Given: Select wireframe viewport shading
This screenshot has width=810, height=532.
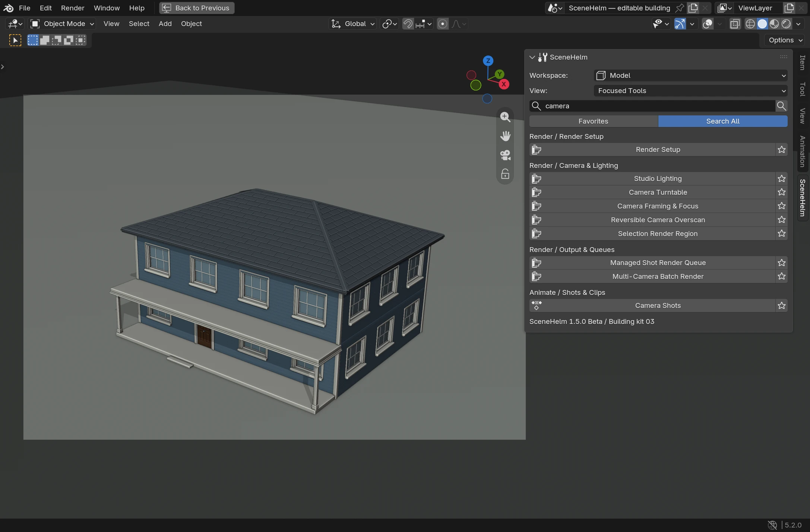Looking at the screenshot, I should point(750,24).
